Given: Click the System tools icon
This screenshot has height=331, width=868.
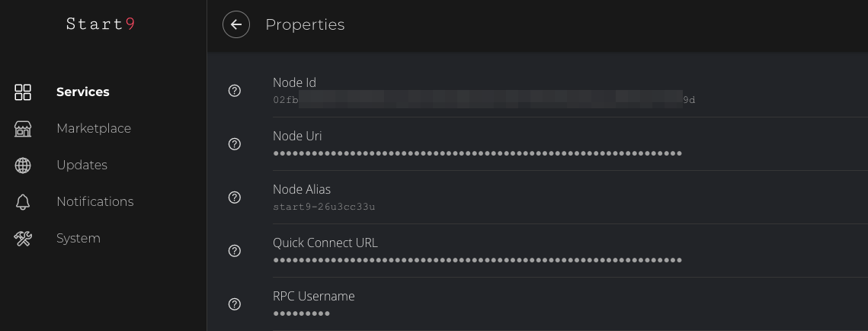Looking at the screenshot, I should [x=23, y=239].
